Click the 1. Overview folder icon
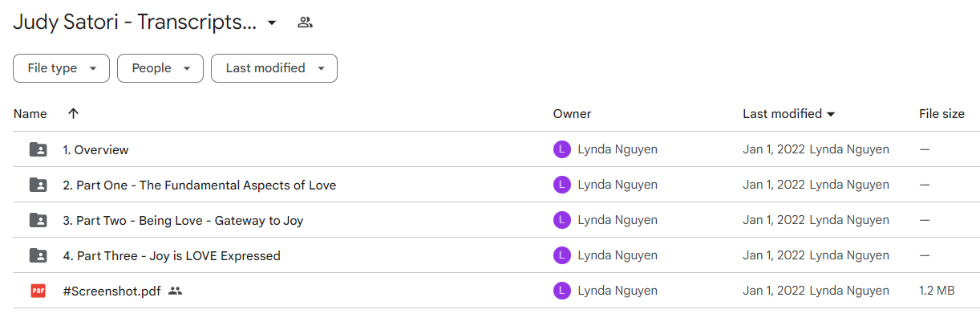 click(38, 149)
